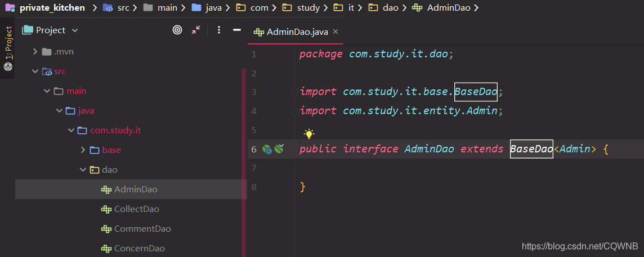The image size is (644, 257).
Task: Click the CollectDao interface icon in tree
Action: [106, 209]
